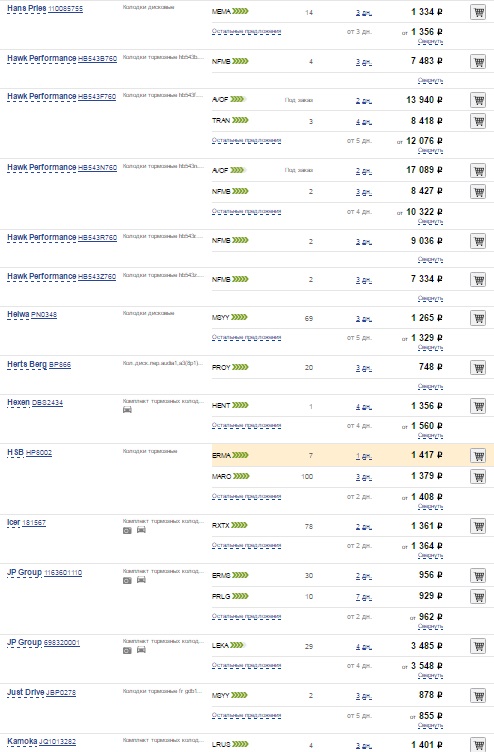Expand other offers under H SB HP8002
Viewport: 494px width, 752px height.
coord(247,496)
